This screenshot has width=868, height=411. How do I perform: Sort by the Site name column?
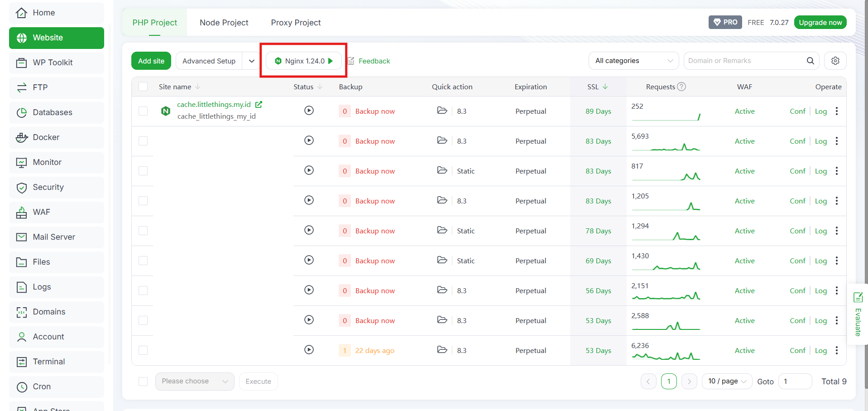pyautogui.click(x=179, y=87)
